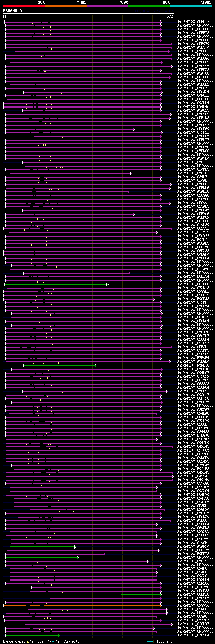Click hit label UniRef100_B9P5U6

tap(193, 199)
